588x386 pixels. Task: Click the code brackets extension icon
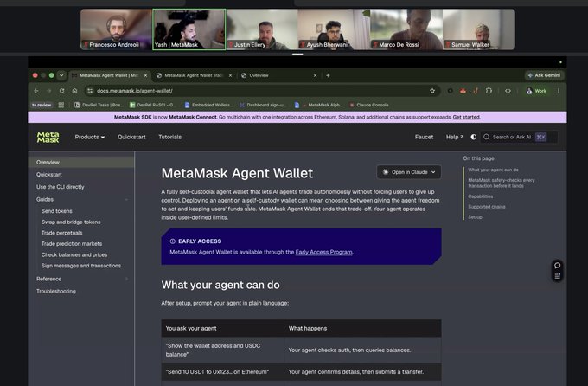click(508, 91)
